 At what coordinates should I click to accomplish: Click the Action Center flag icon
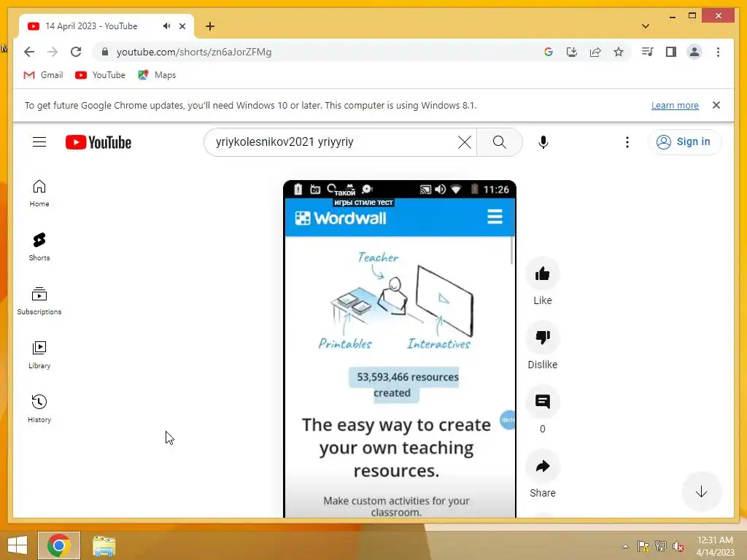(643, 545)
